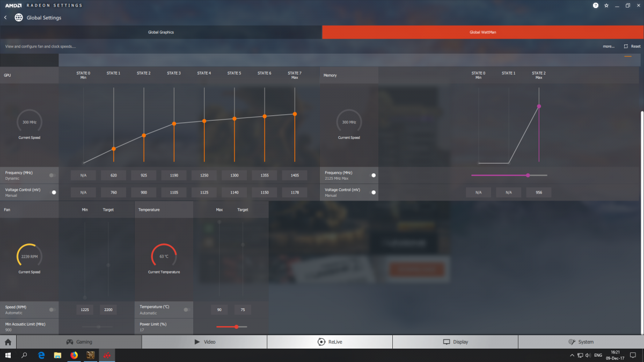Screen dimensions: 644x362
Task: Click GPU State 5 frequency field 1300
Action: (234, 175)
